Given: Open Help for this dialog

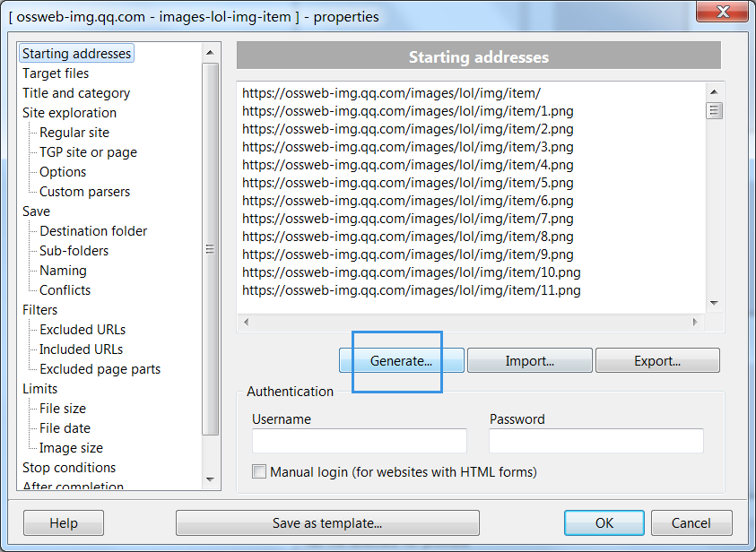Looking at the screenshot, I should pos(63,523).
